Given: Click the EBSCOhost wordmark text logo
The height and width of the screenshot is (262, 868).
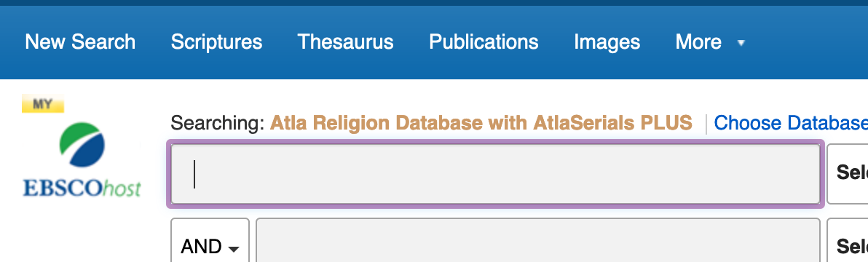Looking at the screenshot, I should coord(82,188).
